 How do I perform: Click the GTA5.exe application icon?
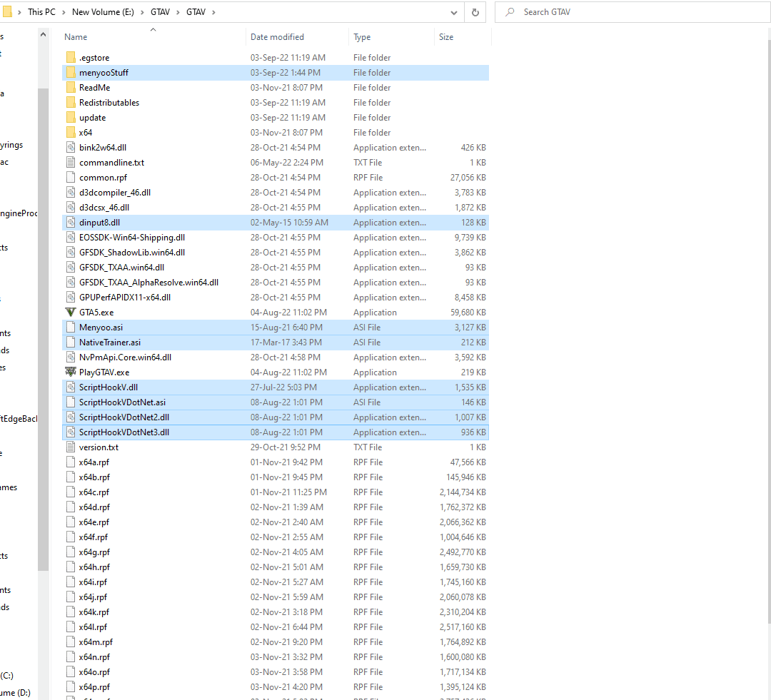(71, 312)
